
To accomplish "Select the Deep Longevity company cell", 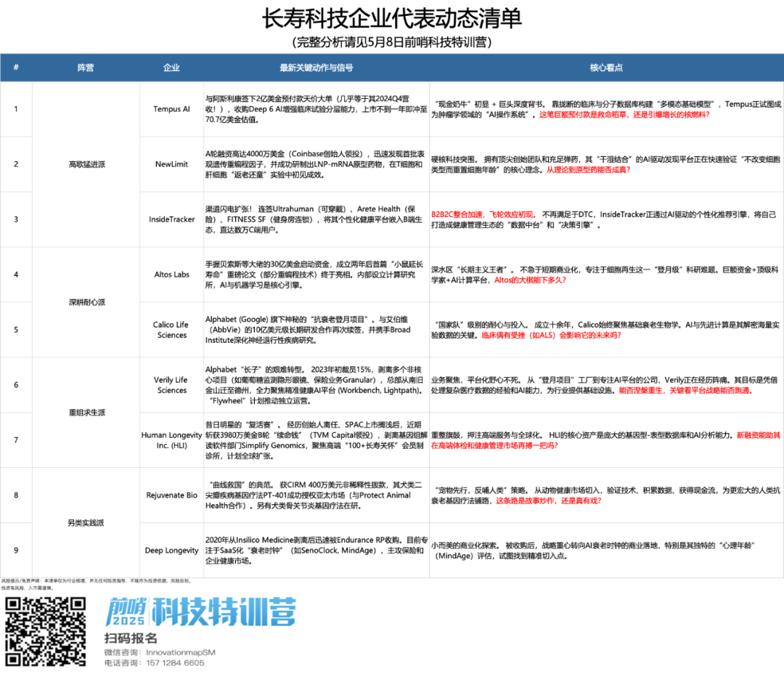I will coord(171,551).
